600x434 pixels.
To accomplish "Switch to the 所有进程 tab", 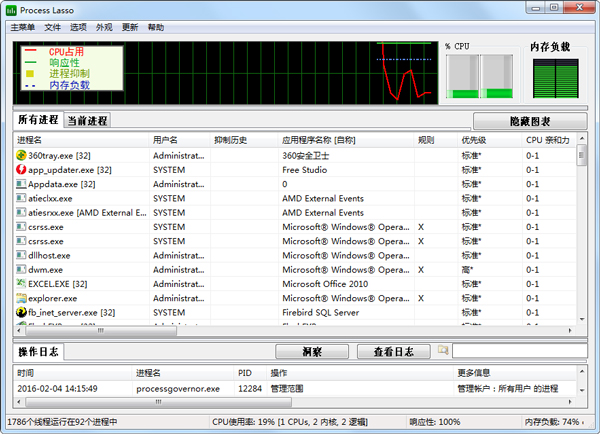I will 38,120.
